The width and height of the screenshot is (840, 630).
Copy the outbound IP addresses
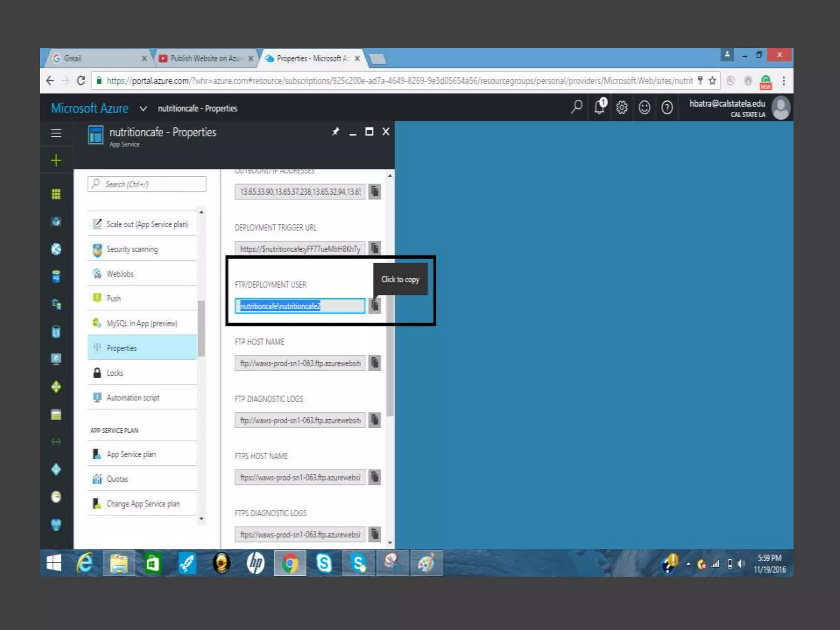pos(374,192)
